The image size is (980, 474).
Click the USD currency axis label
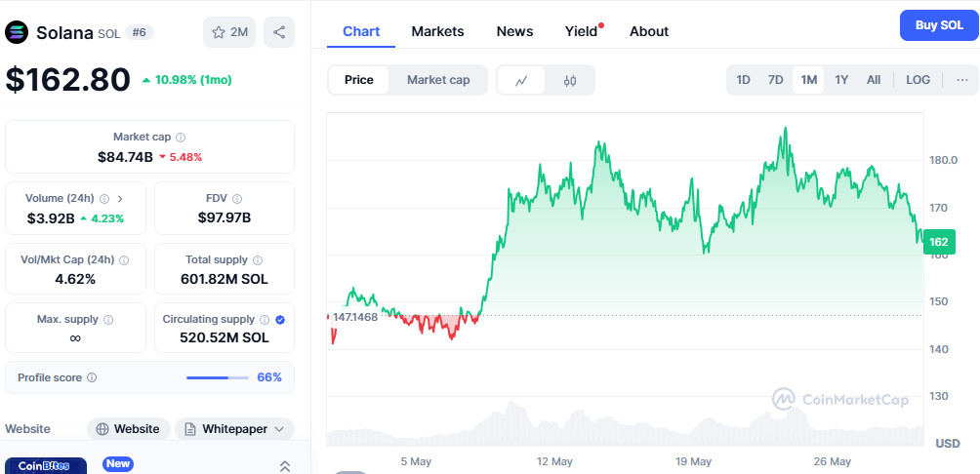[x=948, y=444]
